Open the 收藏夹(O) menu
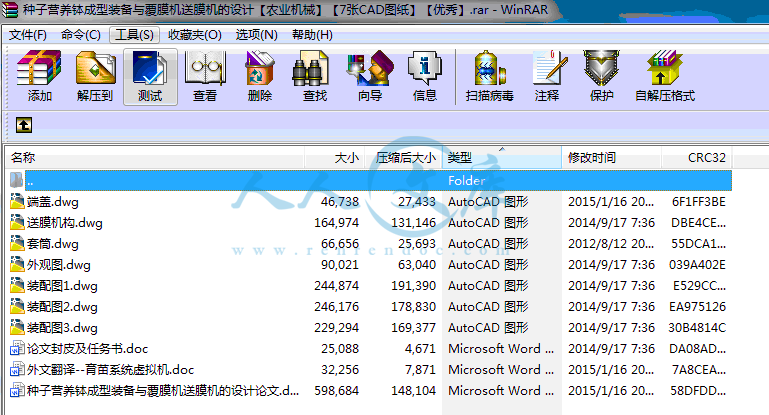Screen dimensions: 769x415 195,35
